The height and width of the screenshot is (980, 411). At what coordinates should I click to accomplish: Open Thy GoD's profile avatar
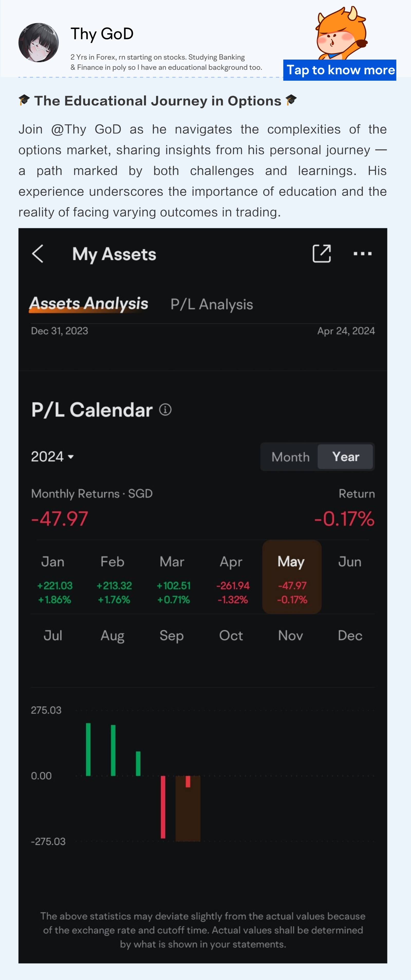click(38, 42)
